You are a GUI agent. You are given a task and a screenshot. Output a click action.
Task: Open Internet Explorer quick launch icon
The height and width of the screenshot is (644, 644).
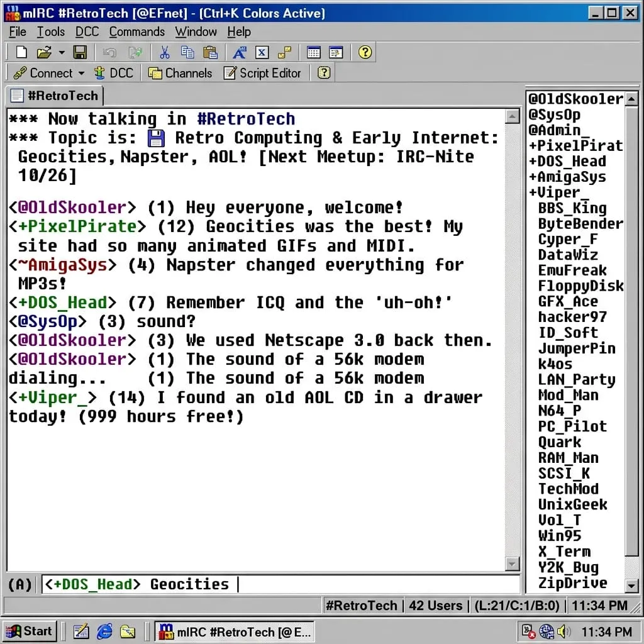(104, 631)
